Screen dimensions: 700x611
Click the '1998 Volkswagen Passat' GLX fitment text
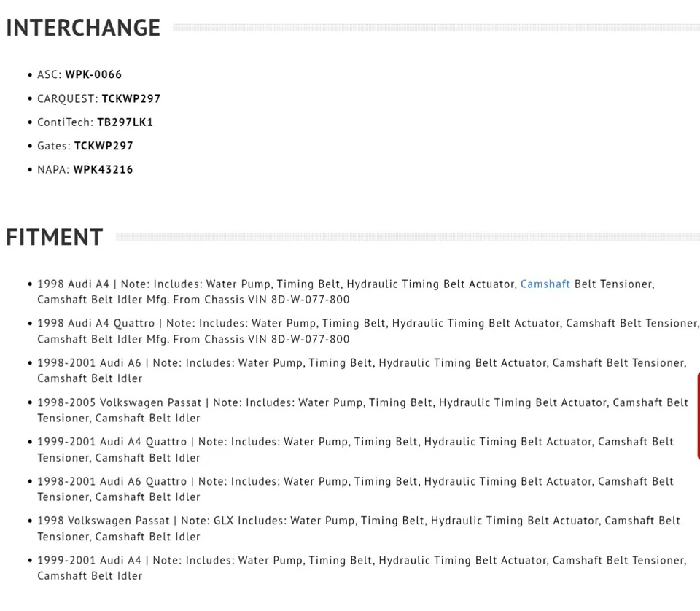[x=104, y=521]
